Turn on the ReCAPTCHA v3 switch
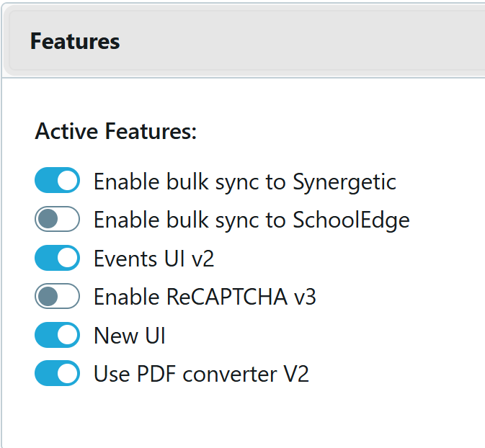Viewport: 485px width, 448px height. (57, 297)
